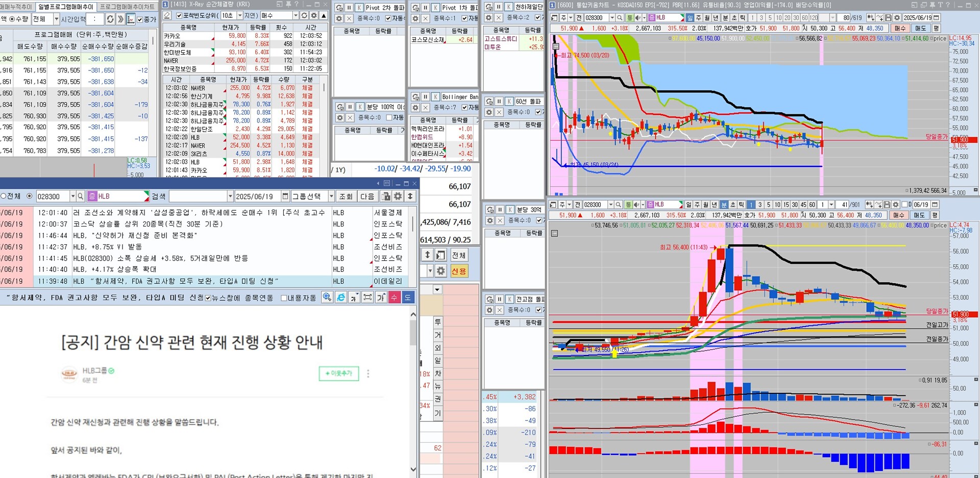The image size is (980, 478).
Task: Open the dropdown arrow next to 신용 button
Action: 430,271
